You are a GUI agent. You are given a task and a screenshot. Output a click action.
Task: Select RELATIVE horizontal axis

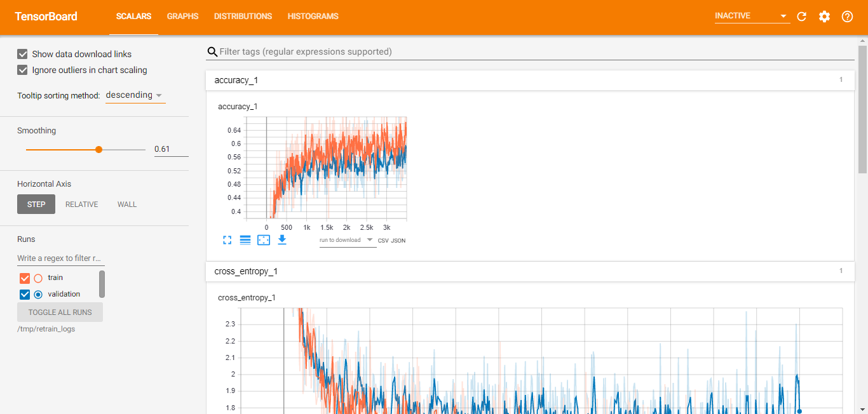click(82, 204)
